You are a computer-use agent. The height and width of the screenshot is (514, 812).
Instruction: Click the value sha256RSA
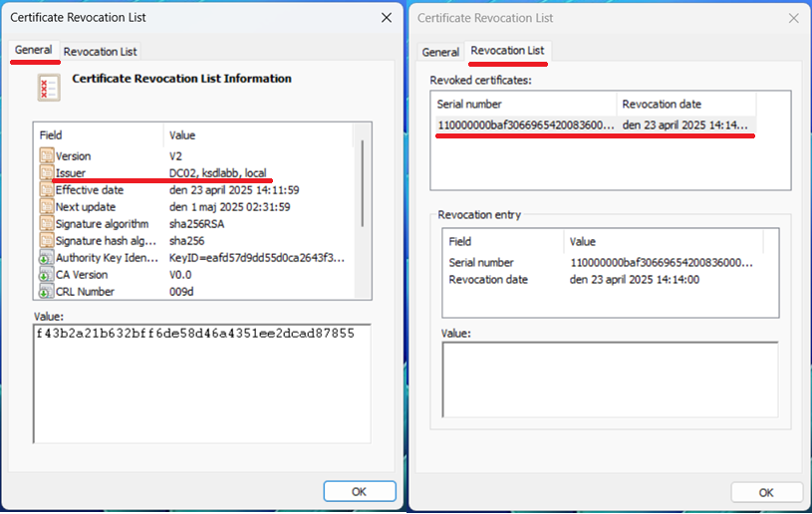click(x=197, y=224)
